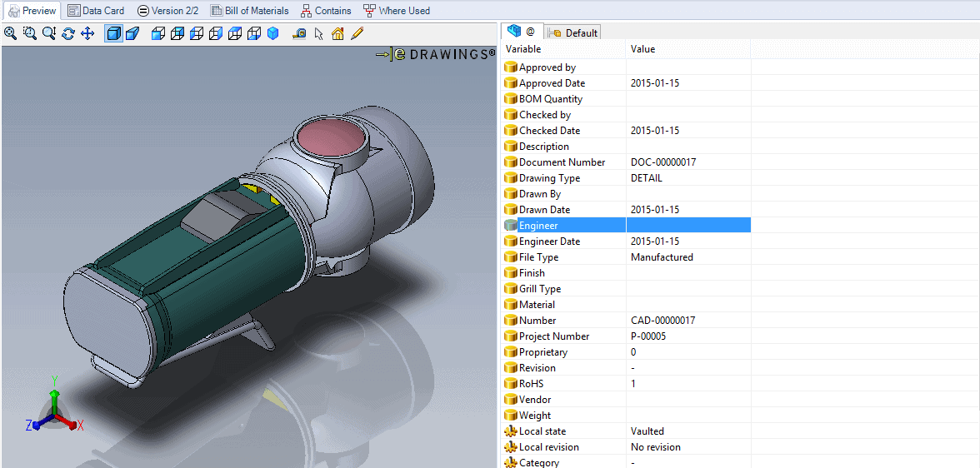
Task: Select the Revision variable row
Action: 626,368
